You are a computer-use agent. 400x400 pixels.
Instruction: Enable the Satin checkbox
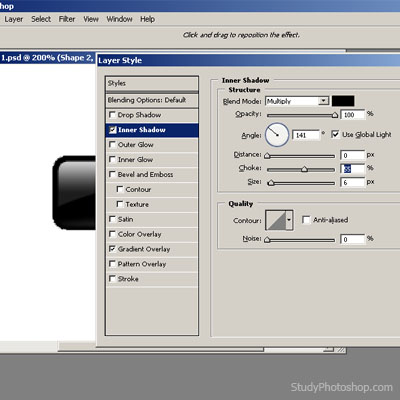tap(112, 219)
